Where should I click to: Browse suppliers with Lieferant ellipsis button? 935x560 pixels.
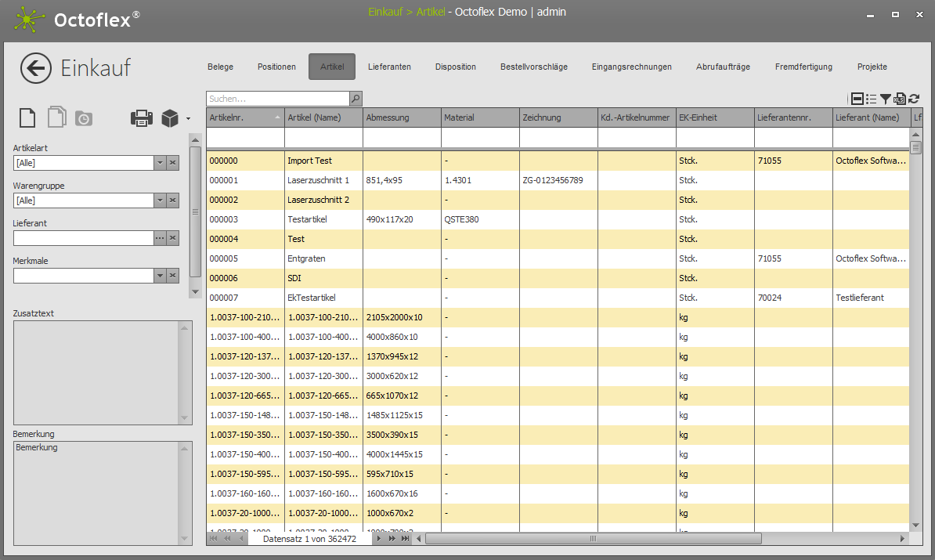click(160, 238)
